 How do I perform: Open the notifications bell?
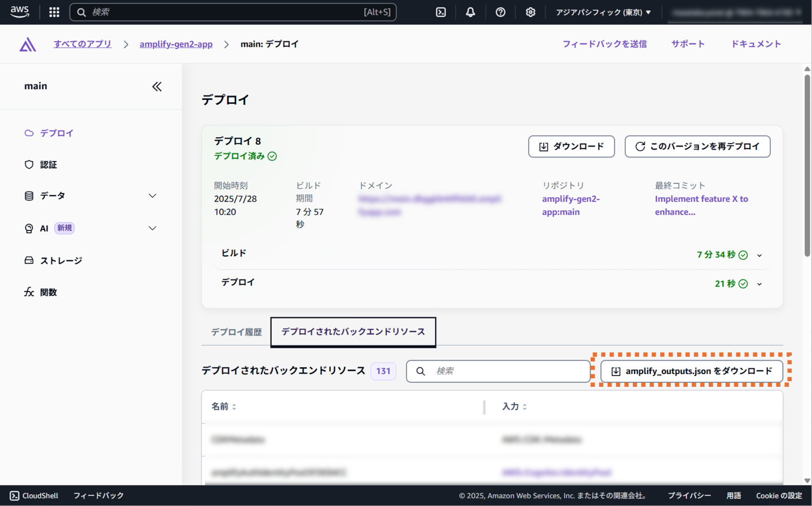(470, 12)
